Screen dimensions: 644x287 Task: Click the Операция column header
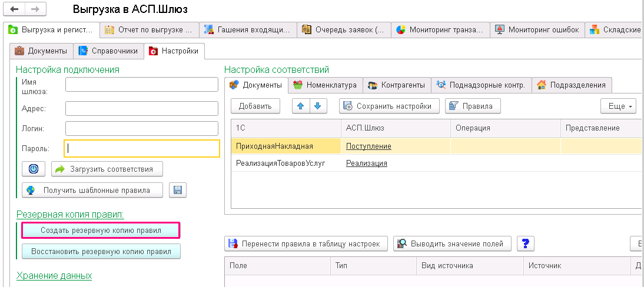[x=506, y=128]
